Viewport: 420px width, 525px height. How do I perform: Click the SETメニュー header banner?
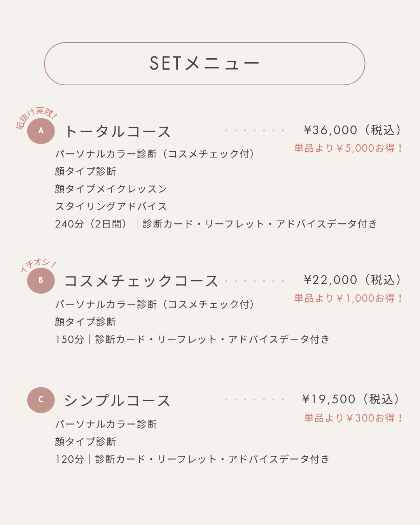click(x=205, y=64)
